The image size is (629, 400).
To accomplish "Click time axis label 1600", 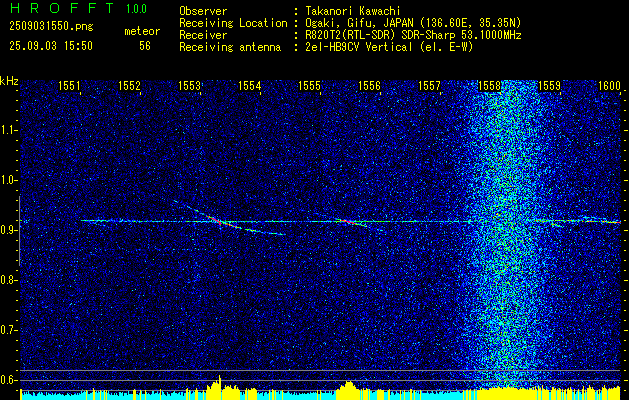I will 609,85.
